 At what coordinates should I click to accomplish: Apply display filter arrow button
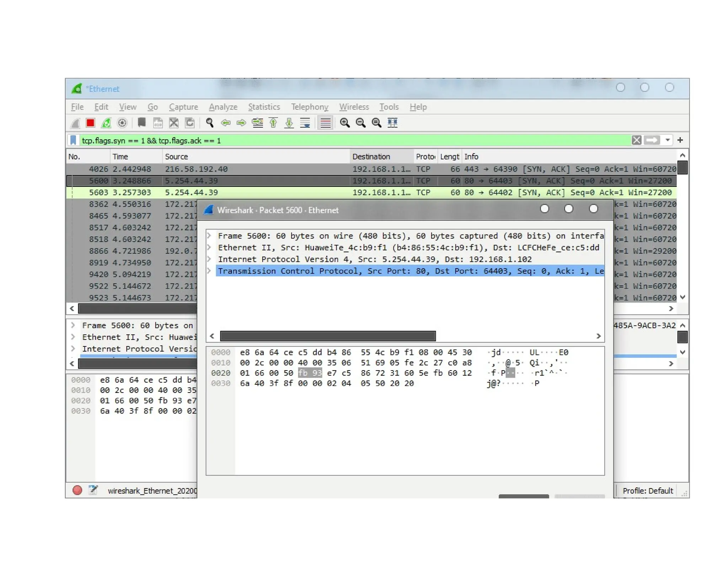coord(652,140)
